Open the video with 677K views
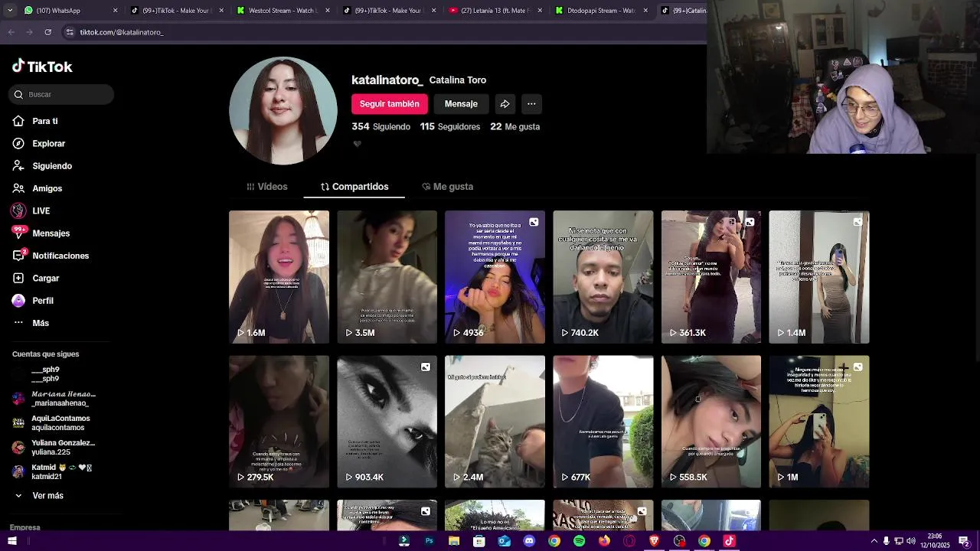980x551 pixels. point(603,422)
